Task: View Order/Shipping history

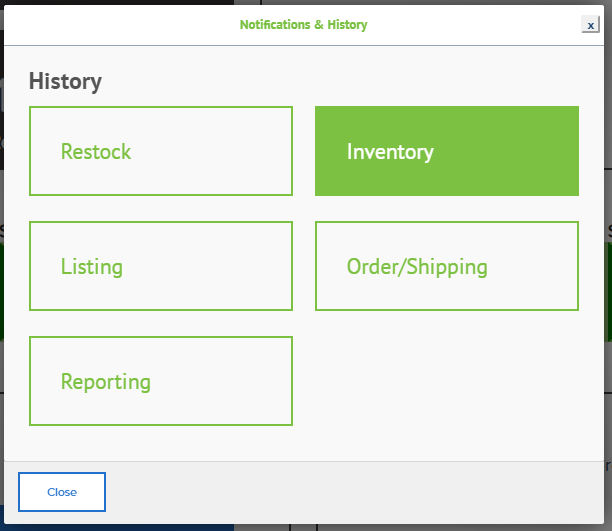Action: pos(447,266)
